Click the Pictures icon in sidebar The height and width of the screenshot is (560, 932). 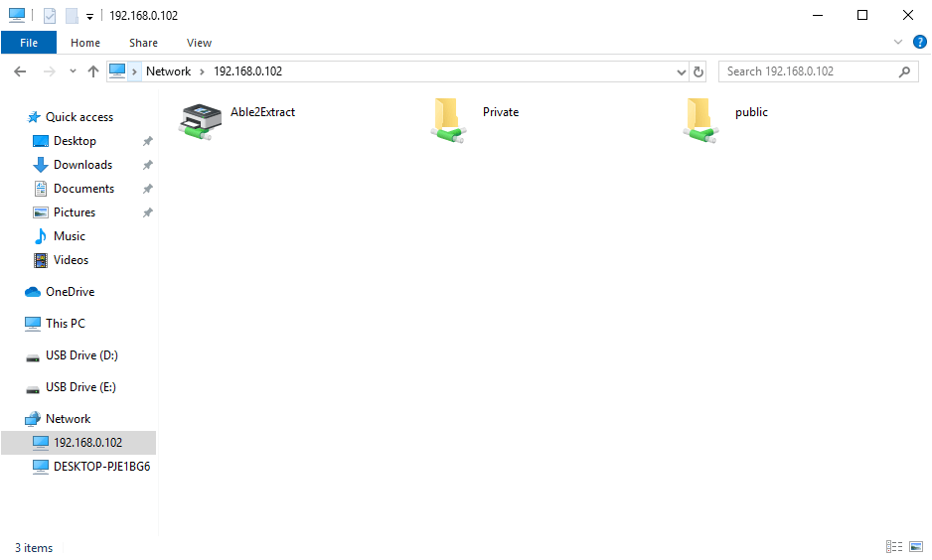[x=41, y=212]
